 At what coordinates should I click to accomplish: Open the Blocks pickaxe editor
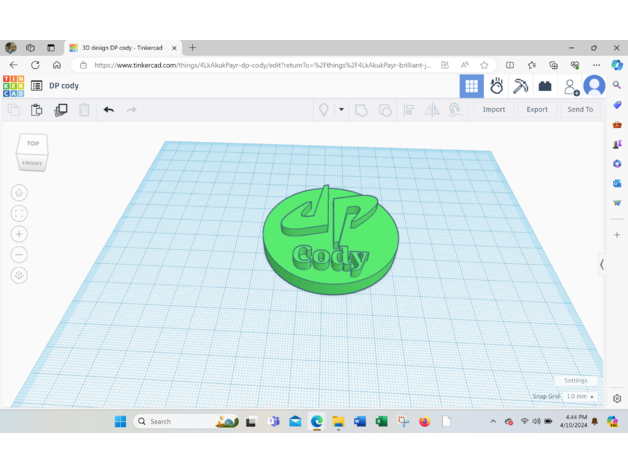[520, 87]
